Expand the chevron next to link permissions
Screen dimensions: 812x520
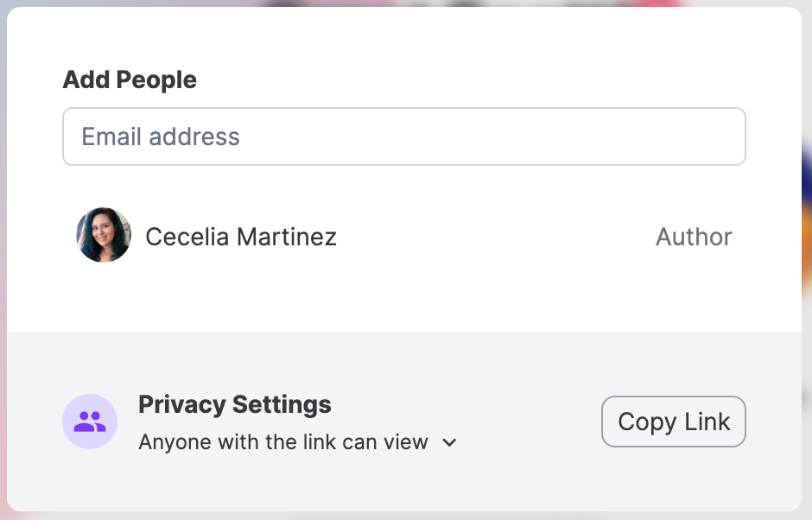point(449,443)
